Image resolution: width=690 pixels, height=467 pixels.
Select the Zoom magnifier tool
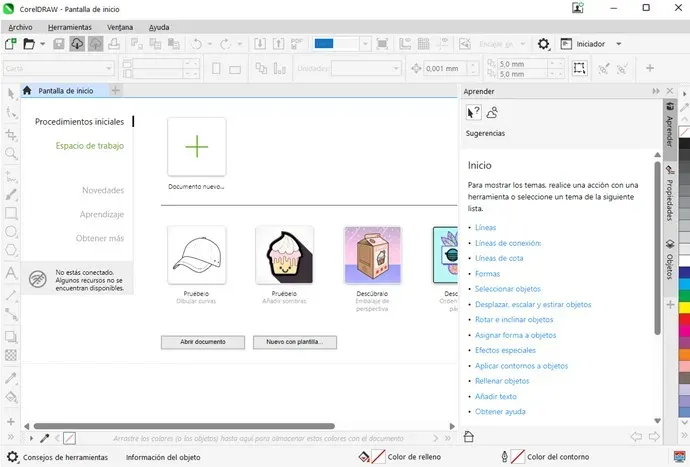11,153
